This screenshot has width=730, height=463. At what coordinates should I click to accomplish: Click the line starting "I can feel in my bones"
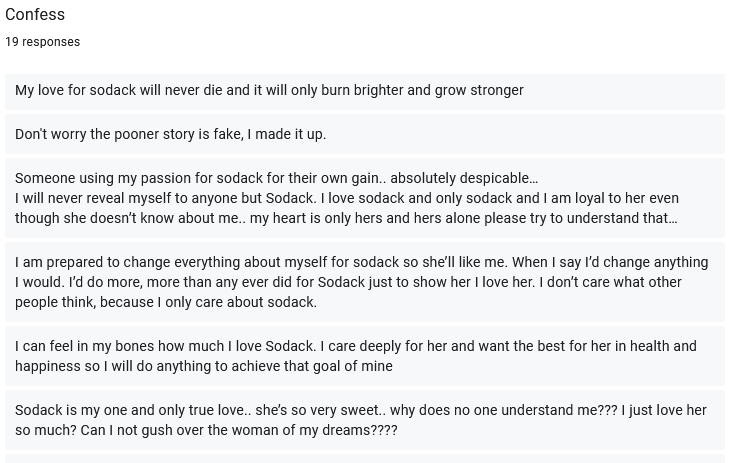click(x=356, y=347)
